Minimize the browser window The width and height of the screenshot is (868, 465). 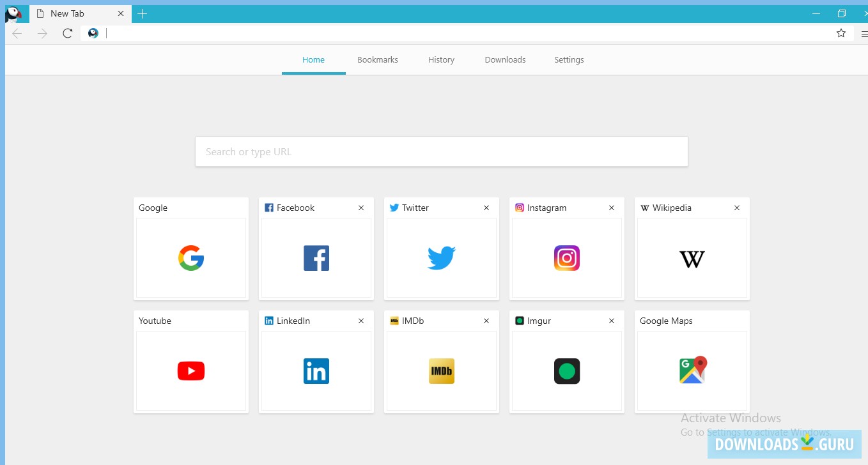point(816,13)
